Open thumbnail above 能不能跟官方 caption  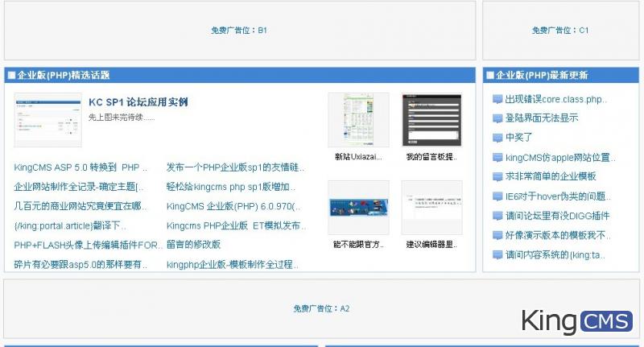(358, 208)
